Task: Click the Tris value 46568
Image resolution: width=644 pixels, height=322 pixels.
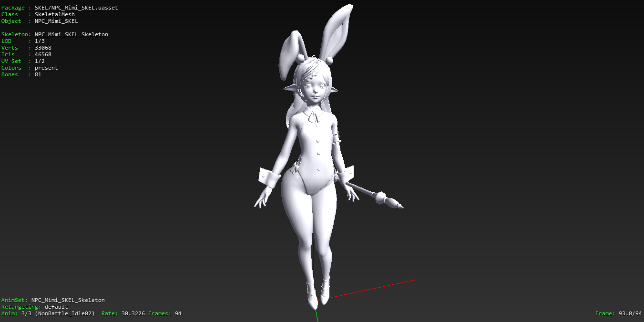Action: tap(43, 54)
